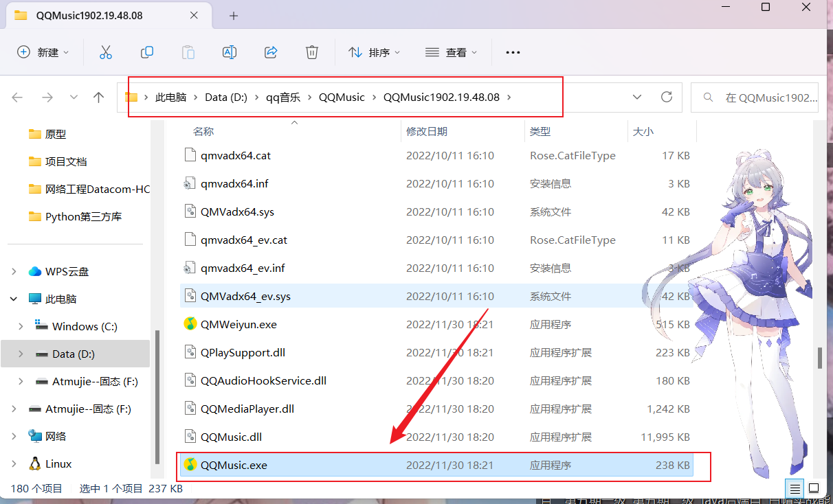This screenshot has height=504, width=833.
Task: Click the Delete trash icon
Action: [x=312, y=52]
